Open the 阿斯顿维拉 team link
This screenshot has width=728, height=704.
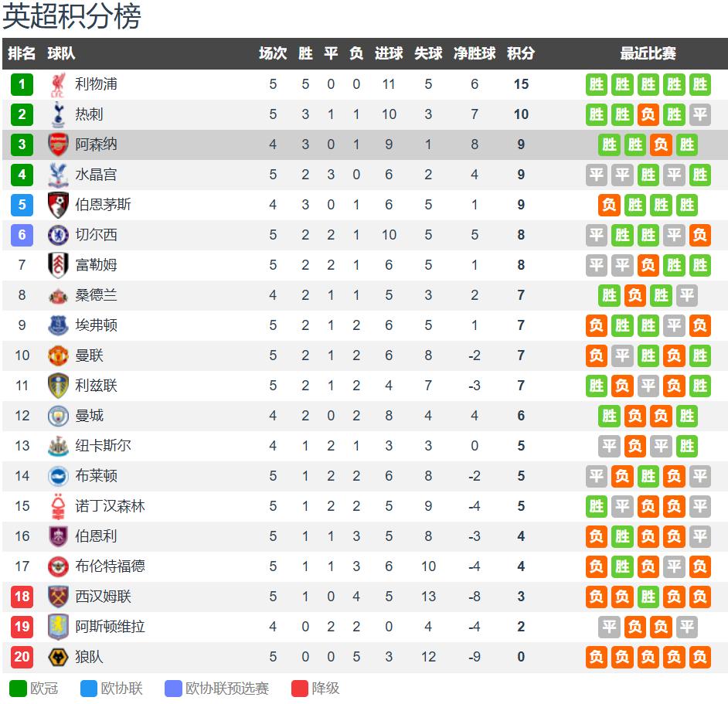(x=110, y=627)
